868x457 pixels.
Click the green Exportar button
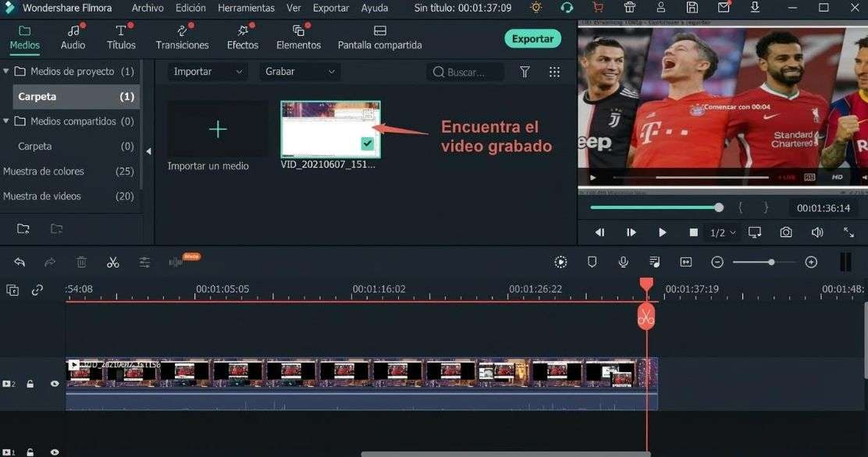coord(532,37)
